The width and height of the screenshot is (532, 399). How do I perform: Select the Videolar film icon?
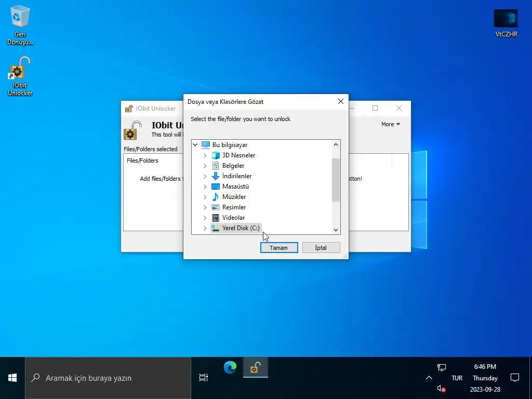pos(216,218)
